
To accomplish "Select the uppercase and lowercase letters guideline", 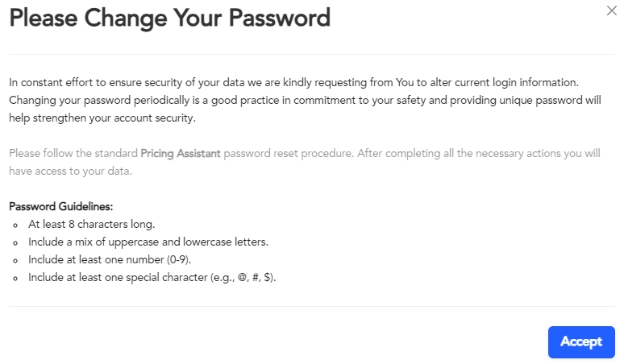I will pyautogui.click(x=148, y=242).
